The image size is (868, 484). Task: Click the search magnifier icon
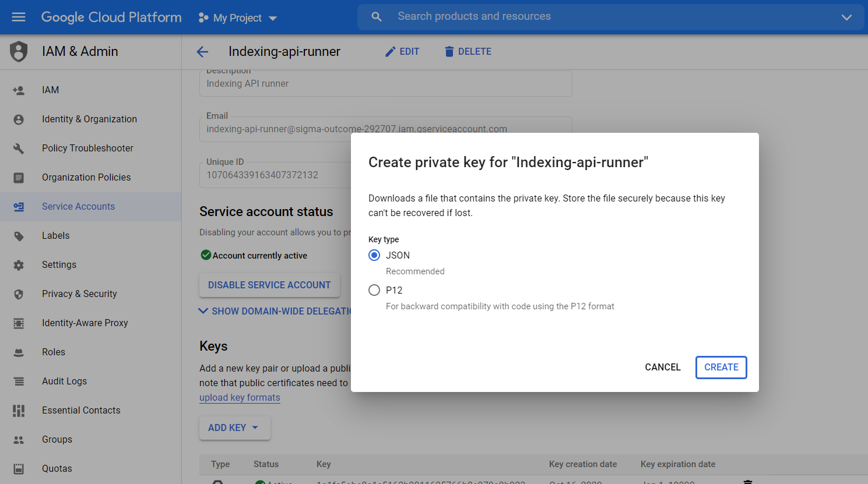coord(377,17)
